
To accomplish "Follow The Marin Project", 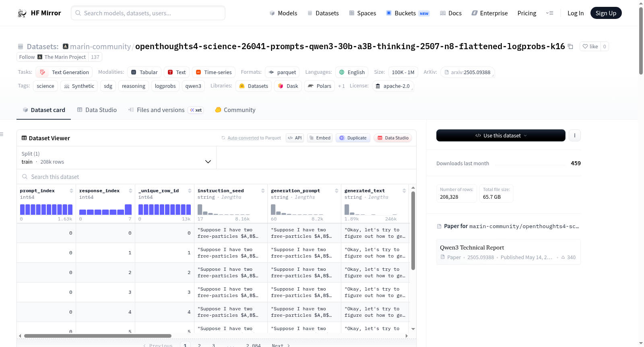I will click(x=27, y=57).
